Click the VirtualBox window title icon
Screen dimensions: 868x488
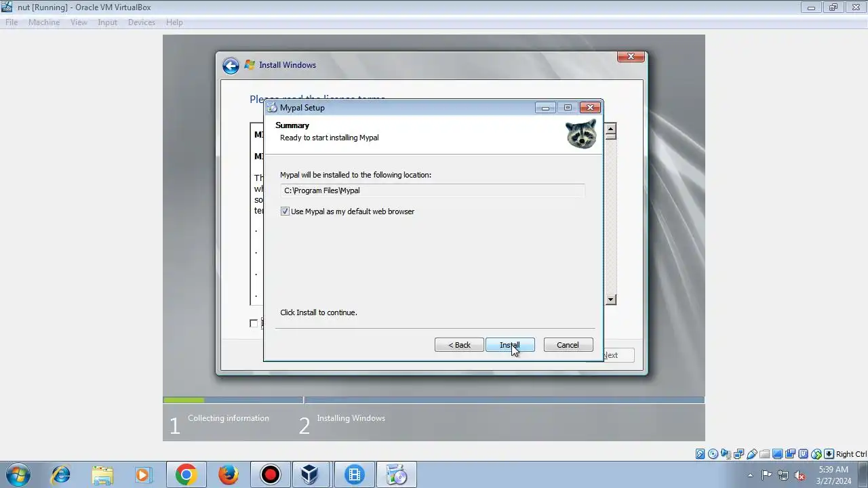coord(7,7)
